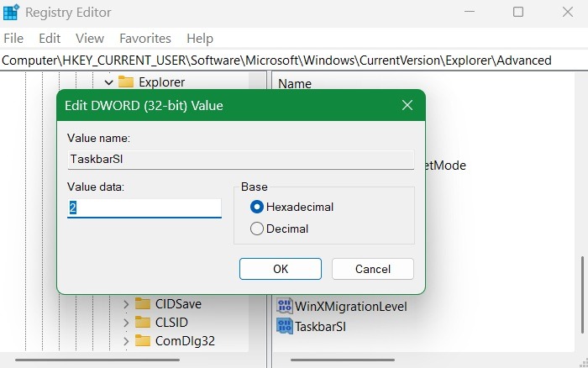This screenshot has height=368, width=588.
Task: Select the TaskbarSI DWORD icon in values list
Action: tap(285, 326)
